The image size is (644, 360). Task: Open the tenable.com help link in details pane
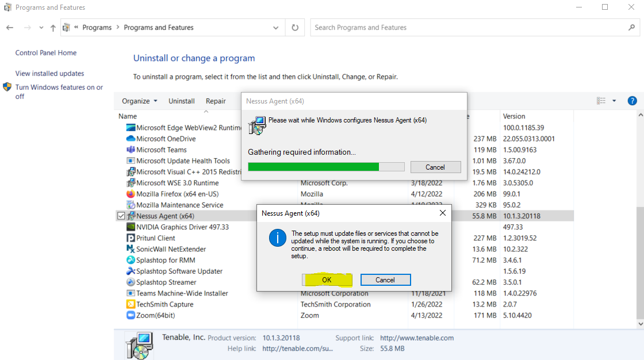[297, 348]
